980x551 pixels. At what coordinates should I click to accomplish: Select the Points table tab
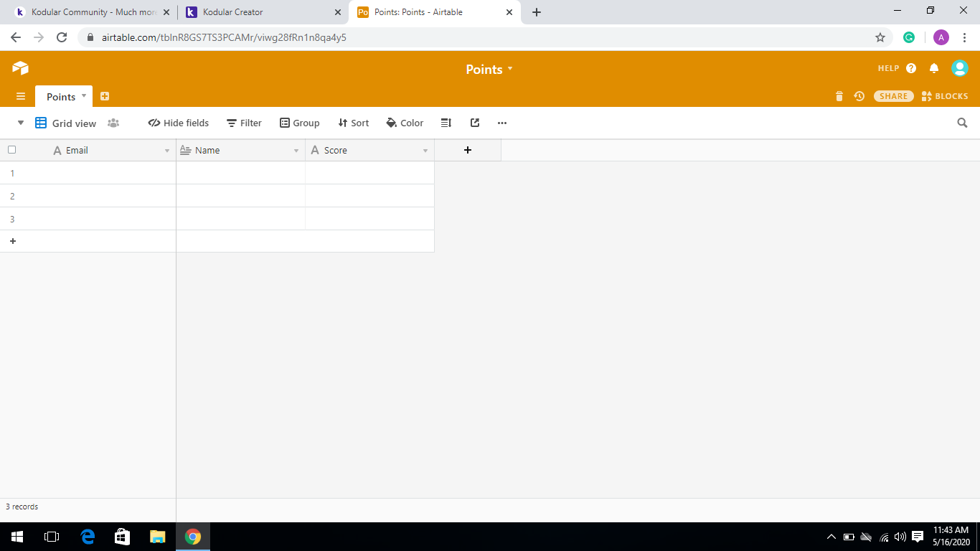(61, 97)
